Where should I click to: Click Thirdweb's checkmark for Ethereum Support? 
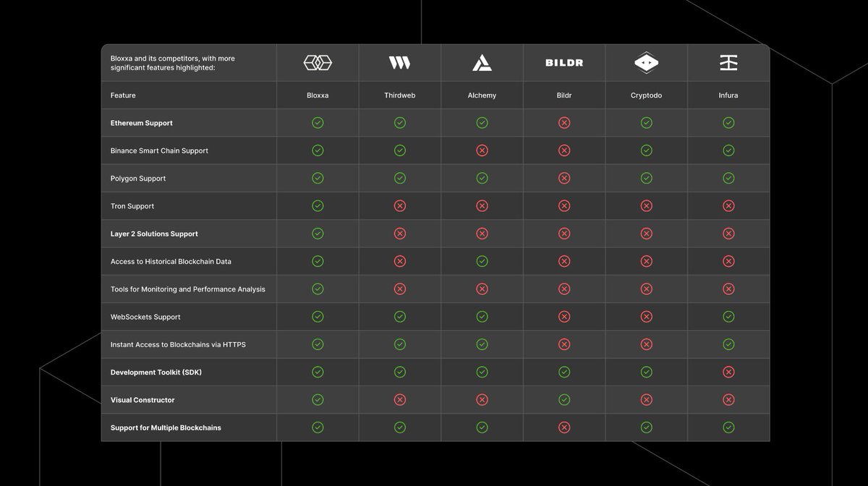point(399,123)
